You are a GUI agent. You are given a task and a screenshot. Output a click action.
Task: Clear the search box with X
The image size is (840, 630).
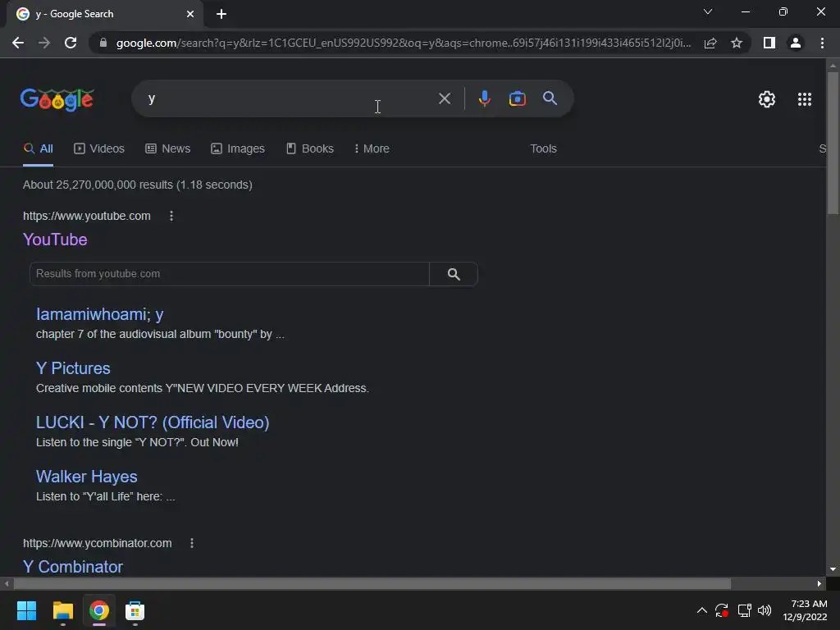[444, 98]
